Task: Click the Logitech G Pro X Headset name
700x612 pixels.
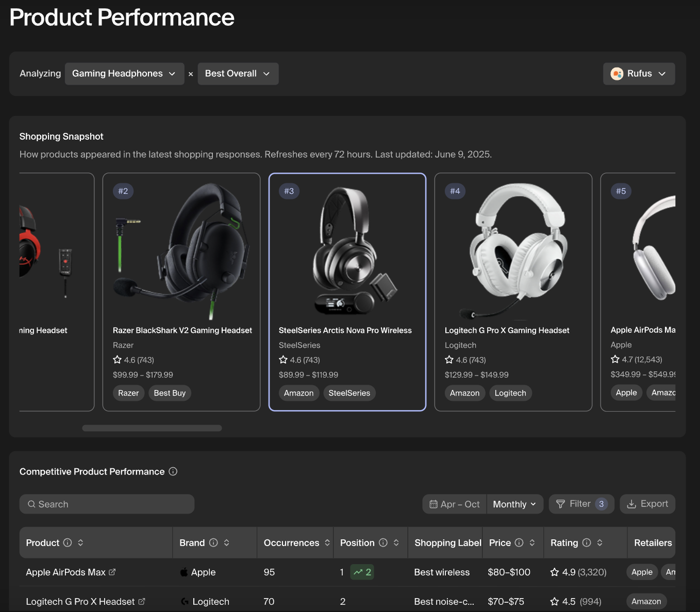Action: point(80,601)
